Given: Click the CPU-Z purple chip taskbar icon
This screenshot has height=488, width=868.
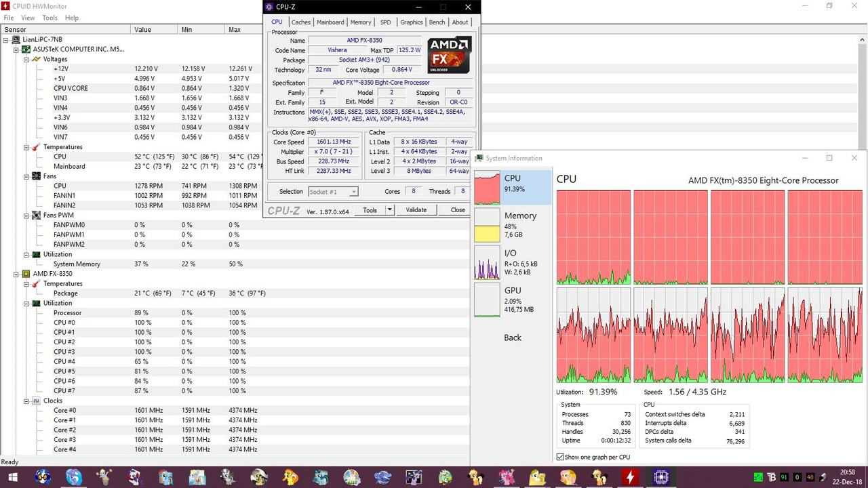Looking at the screenshot, I should pyautogui.click(x=661, y=478).
